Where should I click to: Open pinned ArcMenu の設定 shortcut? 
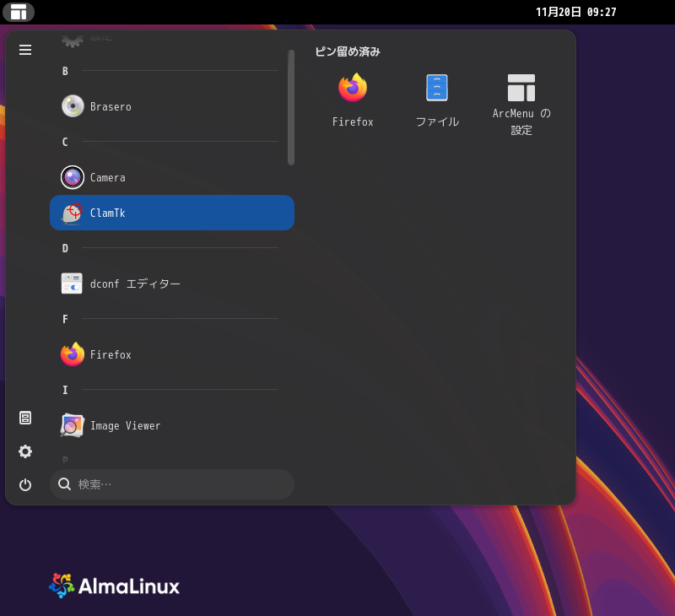(x=521, y=105)
